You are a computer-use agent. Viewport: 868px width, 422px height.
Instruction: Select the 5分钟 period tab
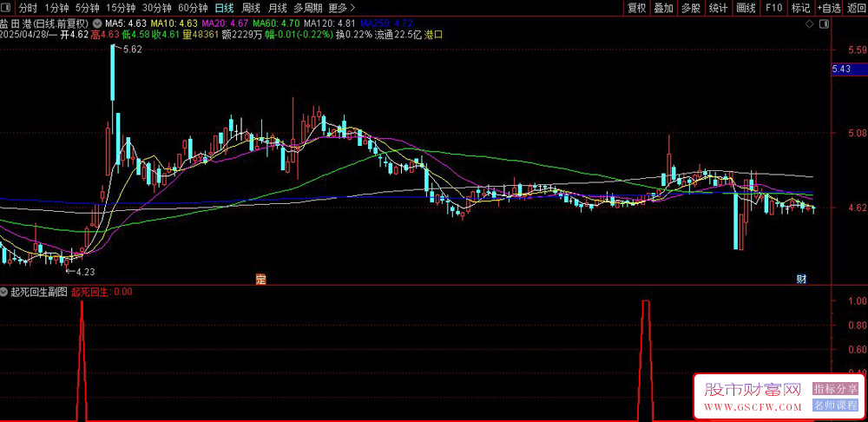[88, 8]
